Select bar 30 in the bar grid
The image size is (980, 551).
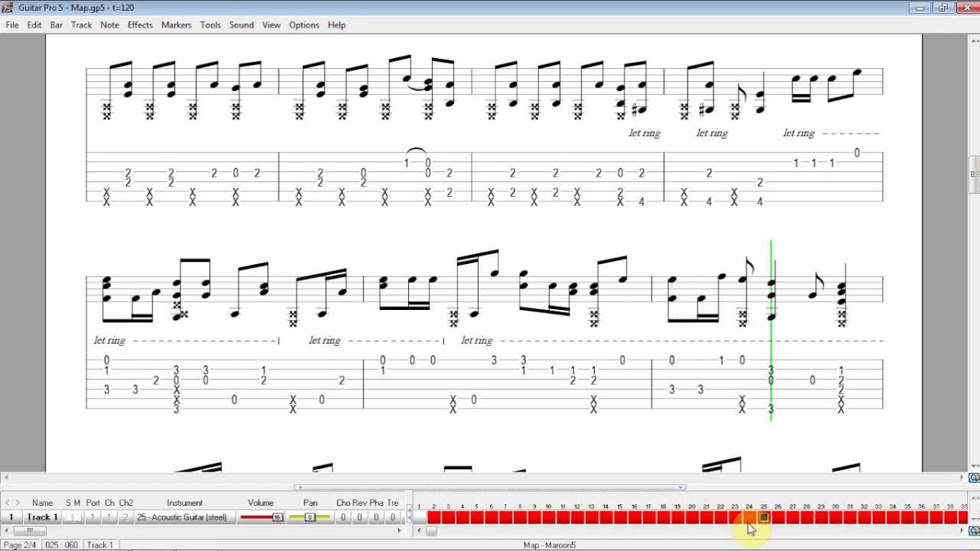(835, 517)
